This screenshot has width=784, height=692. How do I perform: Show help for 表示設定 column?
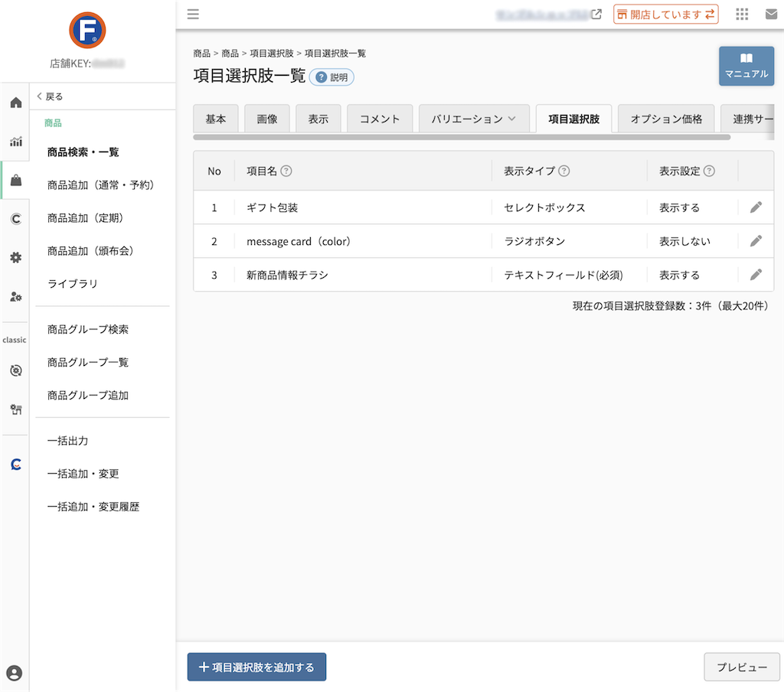[709, 171]
